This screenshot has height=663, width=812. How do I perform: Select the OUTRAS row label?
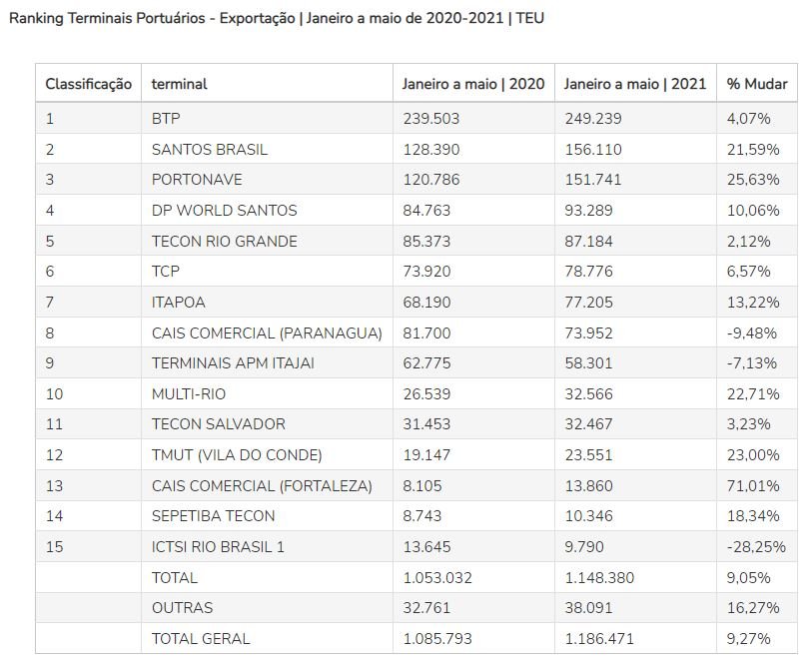tap(182, 607)
